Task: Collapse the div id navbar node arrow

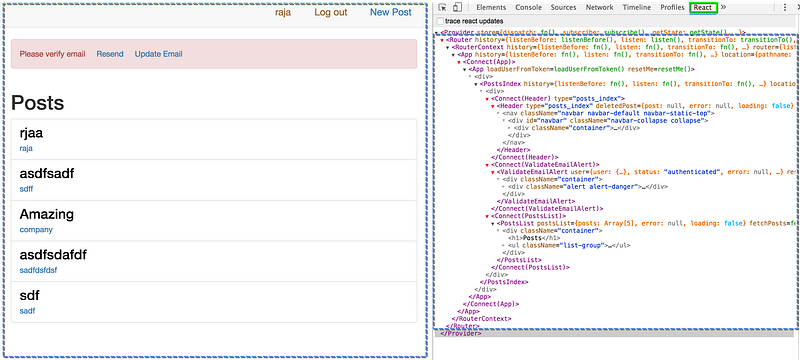Action: (x=504, y=121)
